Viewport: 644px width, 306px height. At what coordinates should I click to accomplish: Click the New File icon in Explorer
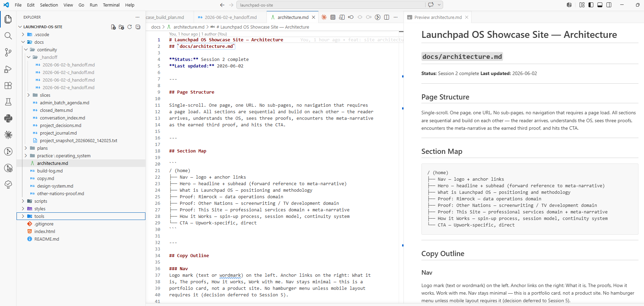tap(113, 27)
